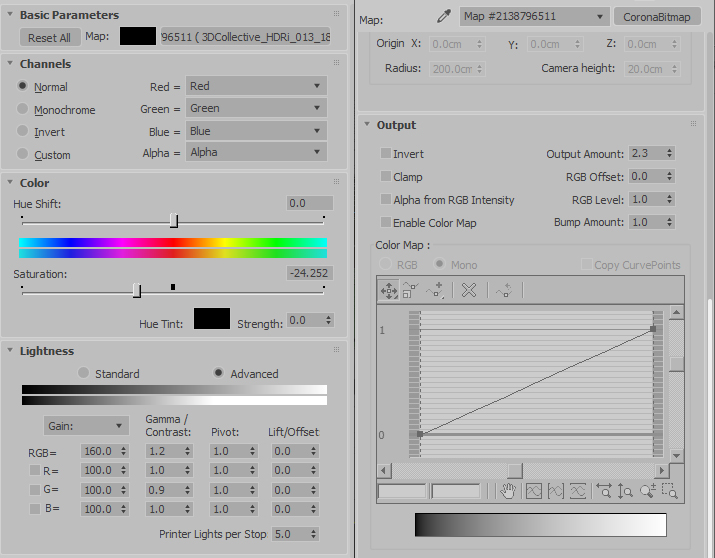Click the Zoom Extents curve icon
Viewport: 715px width, 558px height.
click(534, 491)
